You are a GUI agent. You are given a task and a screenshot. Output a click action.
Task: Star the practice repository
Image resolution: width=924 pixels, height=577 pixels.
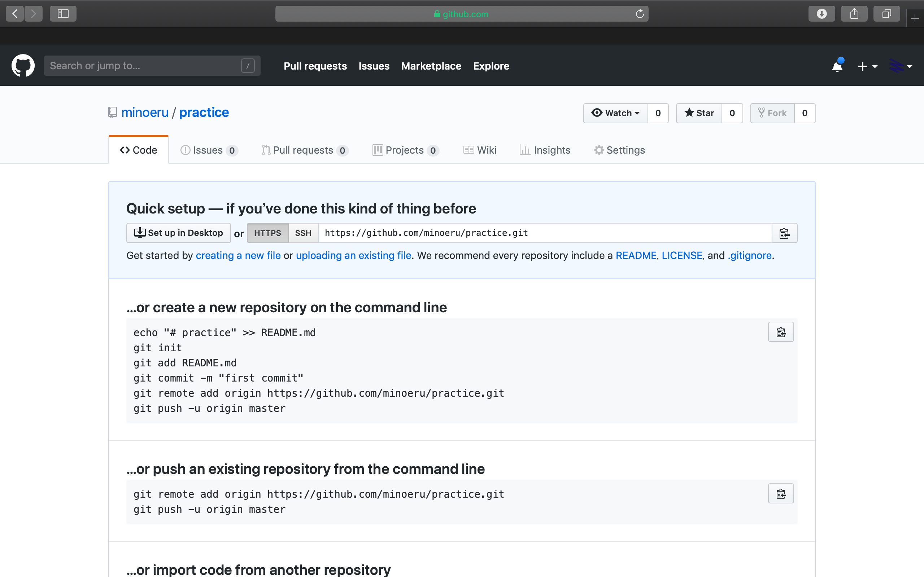(698, 113)
